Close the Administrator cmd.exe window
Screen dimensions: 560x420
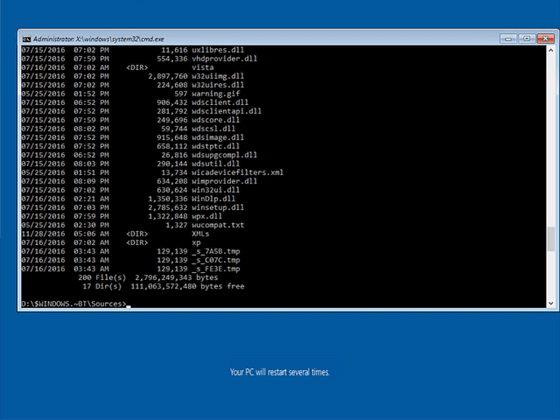(545, 39)
